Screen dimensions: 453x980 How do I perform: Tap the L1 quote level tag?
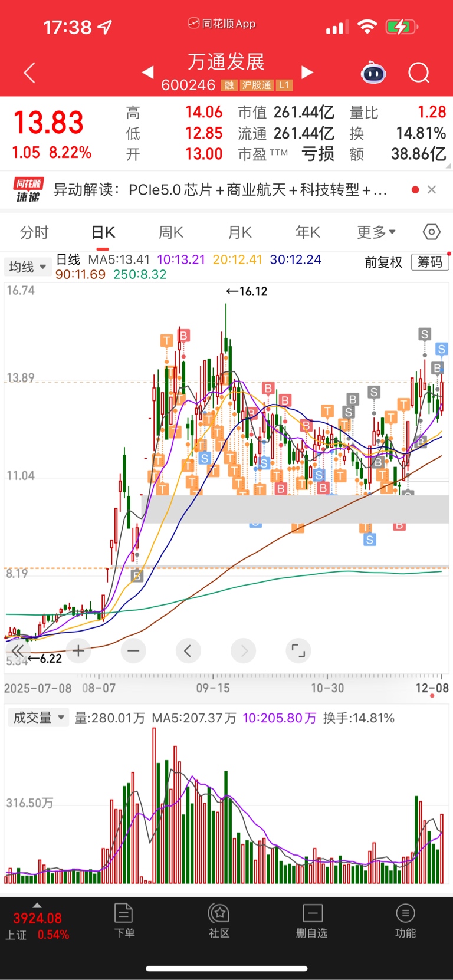click(284, 85)
